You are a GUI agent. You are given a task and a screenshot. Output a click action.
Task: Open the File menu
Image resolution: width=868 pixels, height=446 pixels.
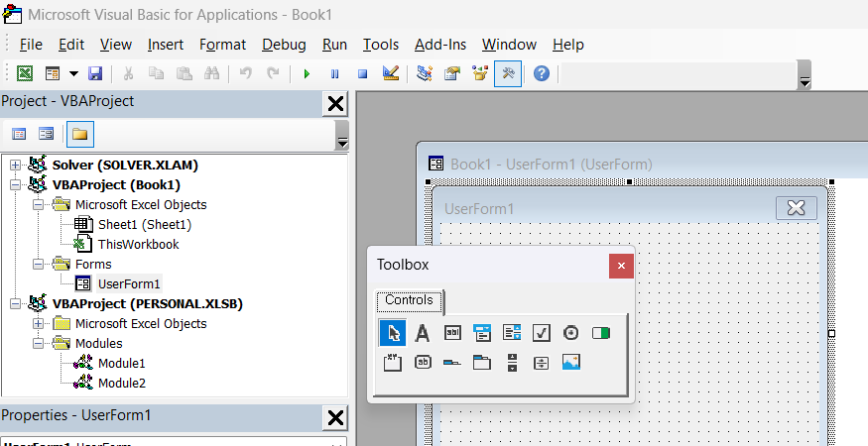[31, 45]
